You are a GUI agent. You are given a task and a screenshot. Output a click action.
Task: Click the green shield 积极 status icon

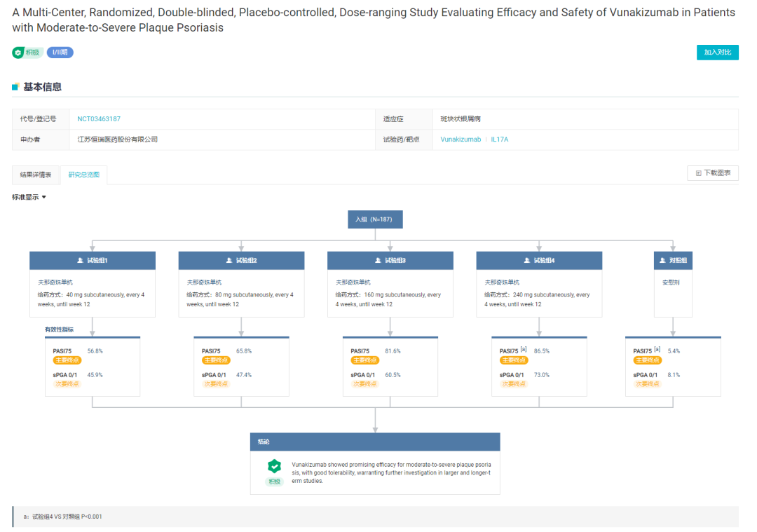18,53
